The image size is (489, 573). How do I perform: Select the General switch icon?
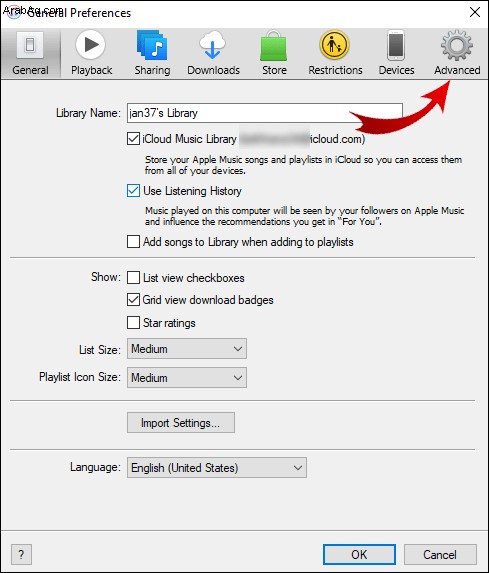30,45
